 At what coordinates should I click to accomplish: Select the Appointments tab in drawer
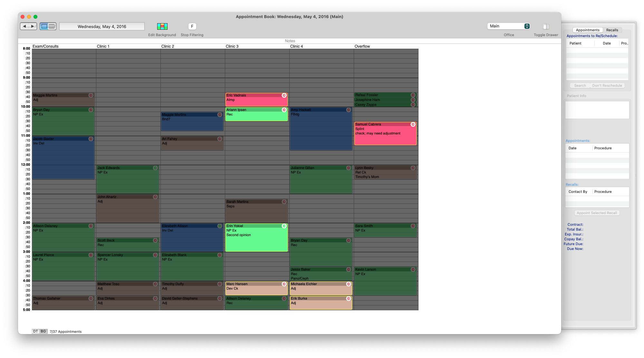point(587,30)
